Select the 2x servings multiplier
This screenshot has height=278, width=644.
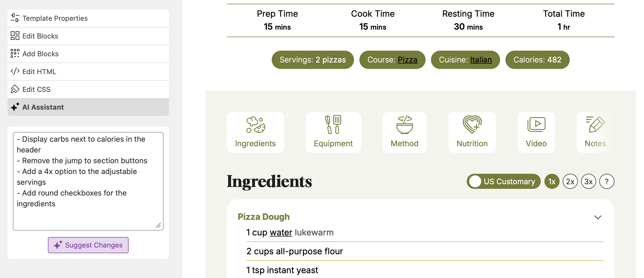[570, 181]
